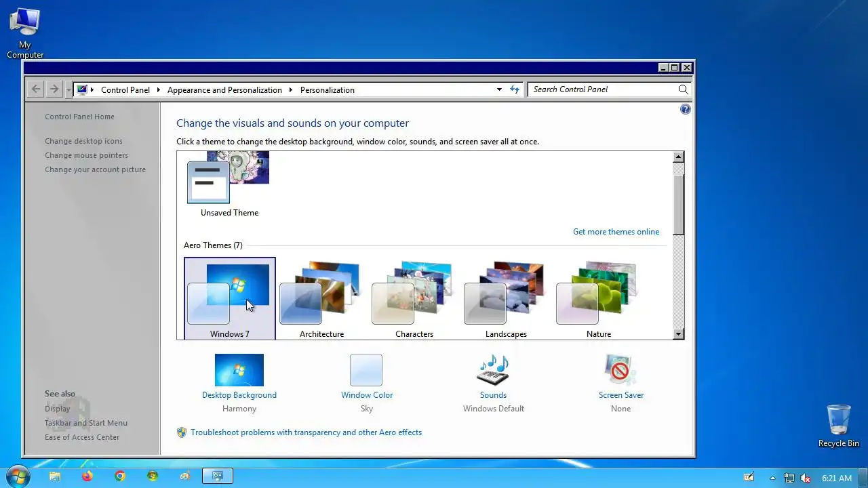Open the Screen Saver icon
Screen dimensions: 868x488
pos(620,370)
